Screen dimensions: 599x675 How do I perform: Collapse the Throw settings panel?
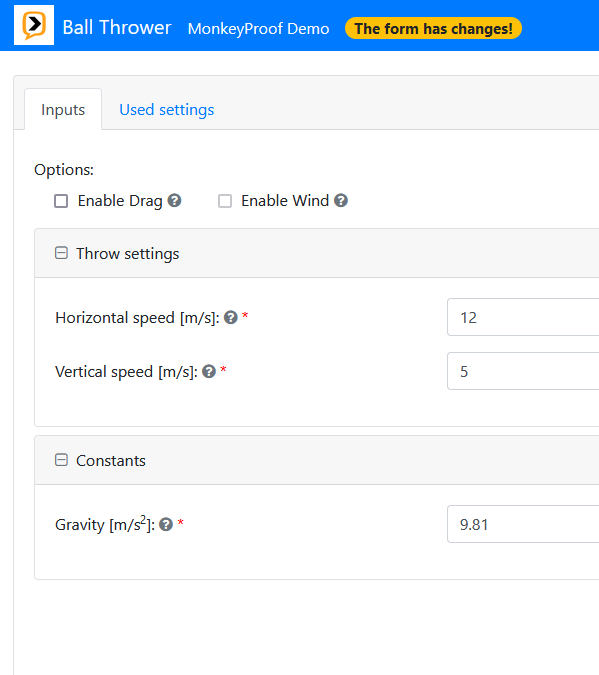point(61,253)
